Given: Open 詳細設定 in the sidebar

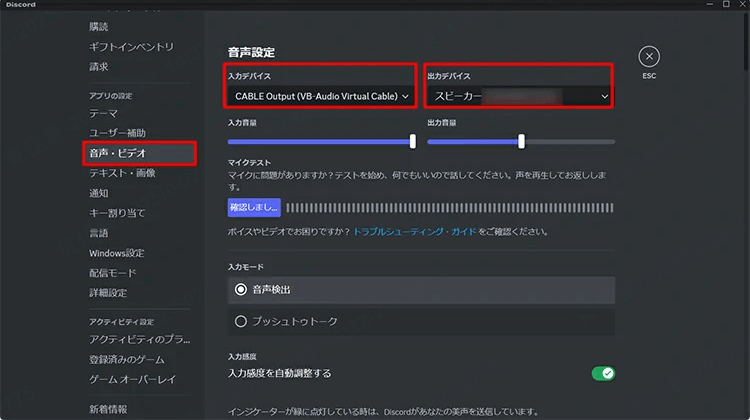Looking at the screenshot, I should coord(108,293).
